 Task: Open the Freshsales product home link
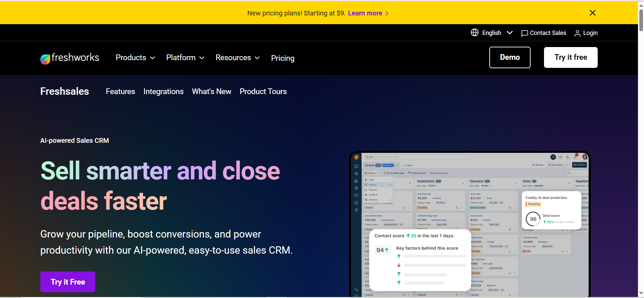click(64, 91)
